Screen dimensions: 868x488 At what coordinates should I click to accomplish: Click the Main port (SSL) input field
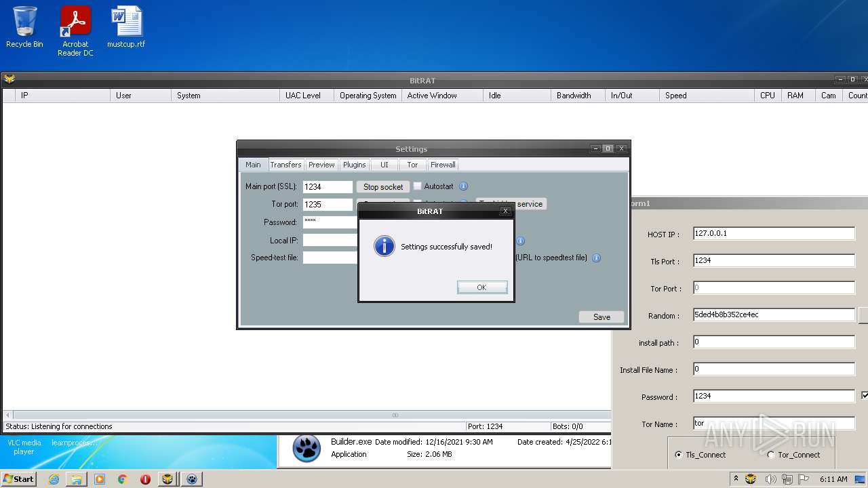click(x=328, y=186)
